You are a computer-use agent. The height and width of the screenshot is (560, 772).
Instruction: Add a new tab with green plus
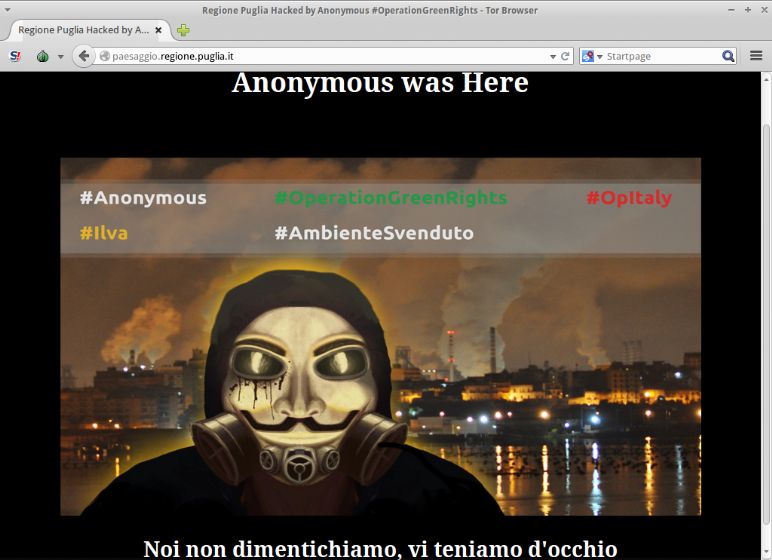[183, 31]
